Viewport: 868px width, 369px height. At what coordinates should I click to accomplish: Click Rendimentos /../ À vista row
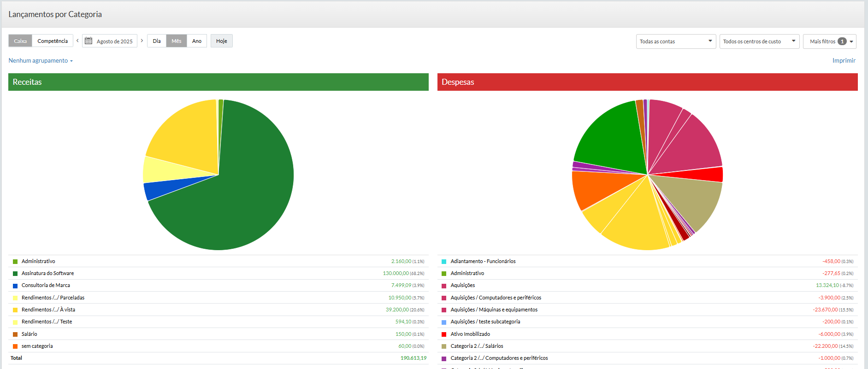coord(218,310)
